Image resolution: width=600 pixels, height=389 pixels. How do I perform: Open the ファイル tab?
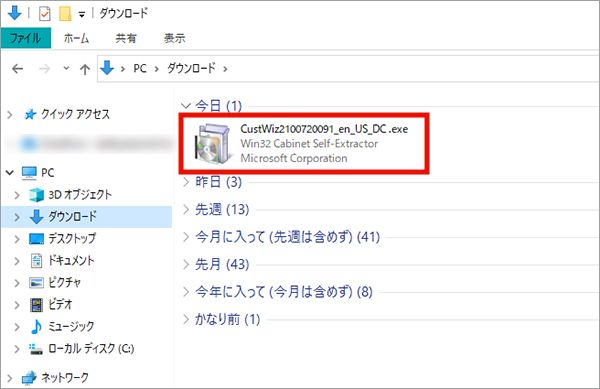point(25,38)
